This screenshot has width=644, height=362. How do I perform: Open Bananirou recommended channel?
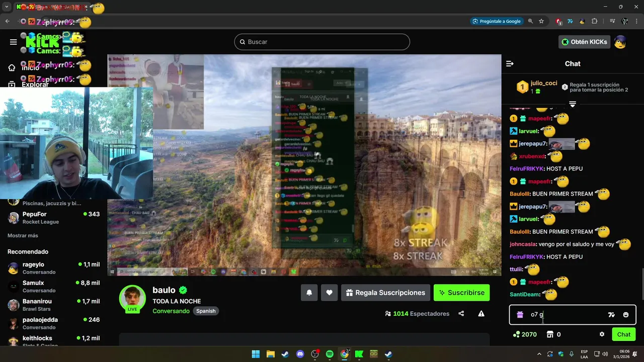tap(53, 305)
